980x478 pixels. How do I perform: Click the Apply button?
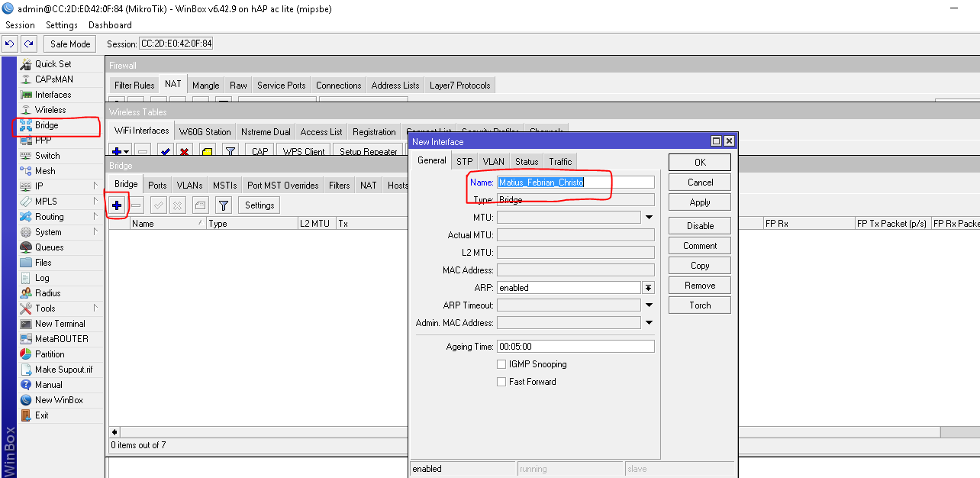[x=700, y=202]
